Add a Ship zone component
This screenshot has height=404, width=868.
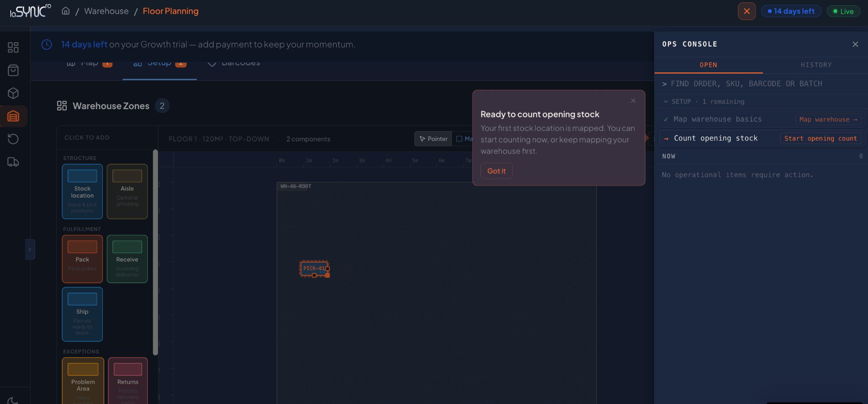[82, 315]
